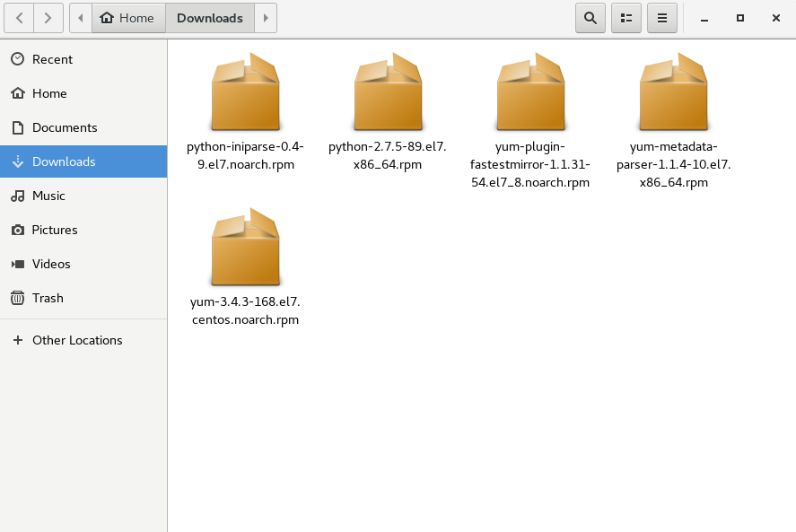Switch to list view with toggle button
796x532 pixels.
[x=625, y=18]
